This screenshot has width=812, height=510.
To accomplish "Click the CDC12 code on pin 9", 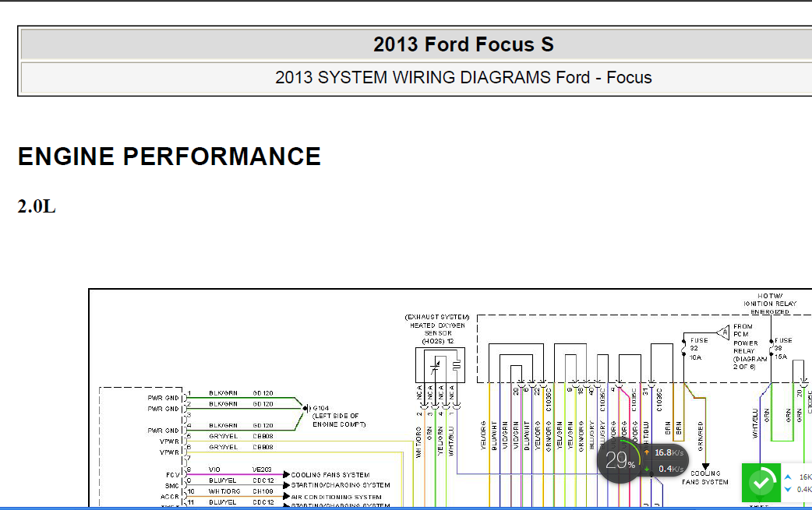I will pyautogui.click(x=263, y=480).
